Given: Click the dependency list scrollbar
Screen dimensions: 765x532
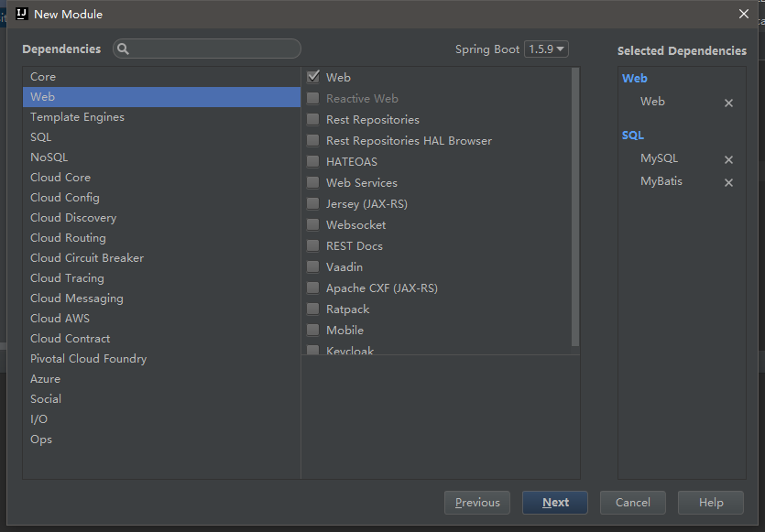Looking at the screenshot, I should tap(575, 207).
